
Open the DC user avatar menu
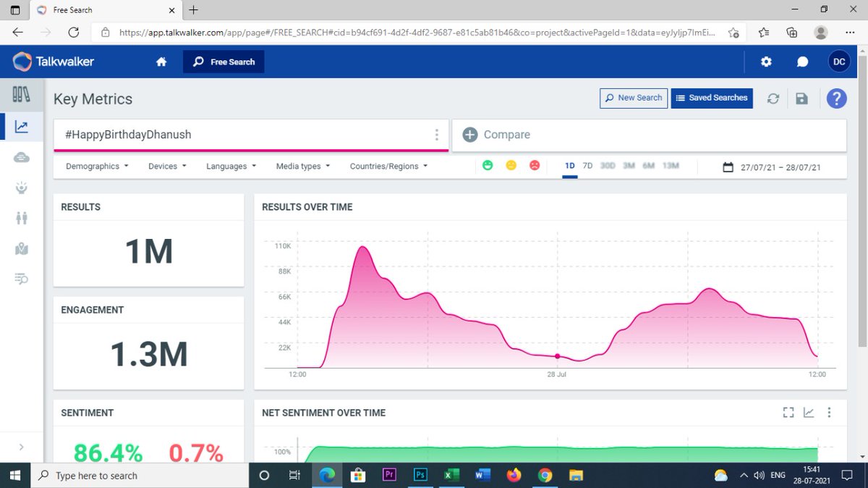tap(839, 62)
